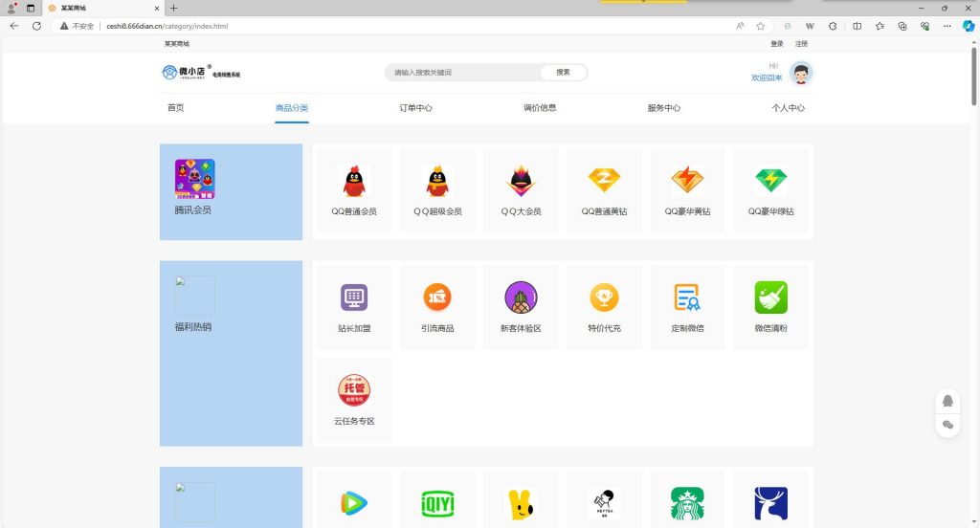Image resolution: width=980 pixels, height=528 pixels.
Task: Open the QQ超级会员 category
Action: pos(437,190)
